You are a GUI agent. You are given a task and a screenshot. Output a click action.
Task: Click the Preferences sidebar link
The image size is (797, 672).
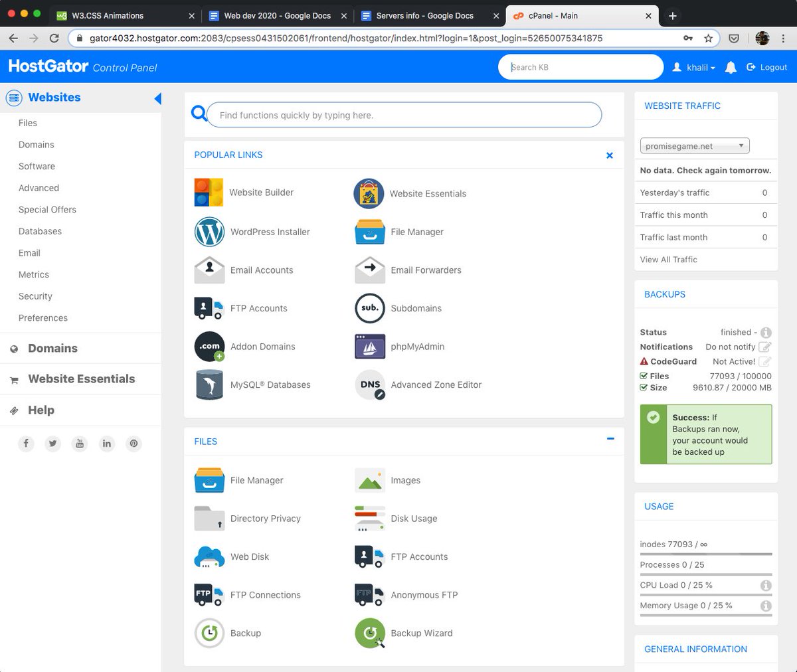(x=43, y=318)
